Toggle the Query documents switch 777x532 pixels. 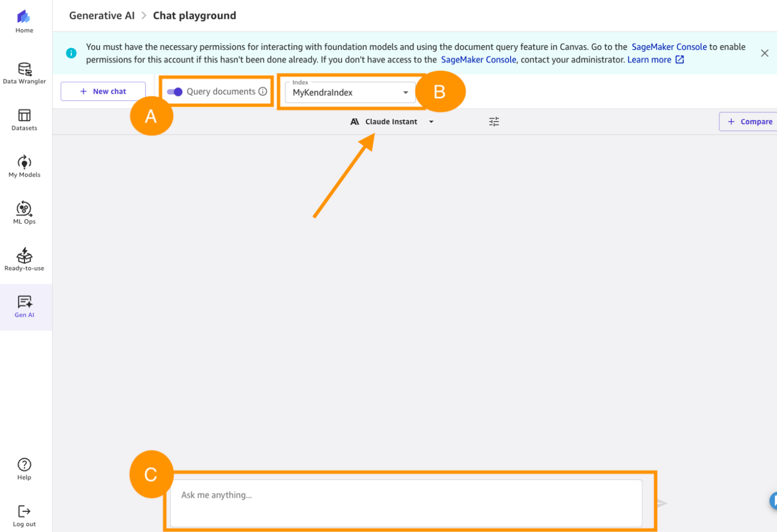click(x=175, y=92)
